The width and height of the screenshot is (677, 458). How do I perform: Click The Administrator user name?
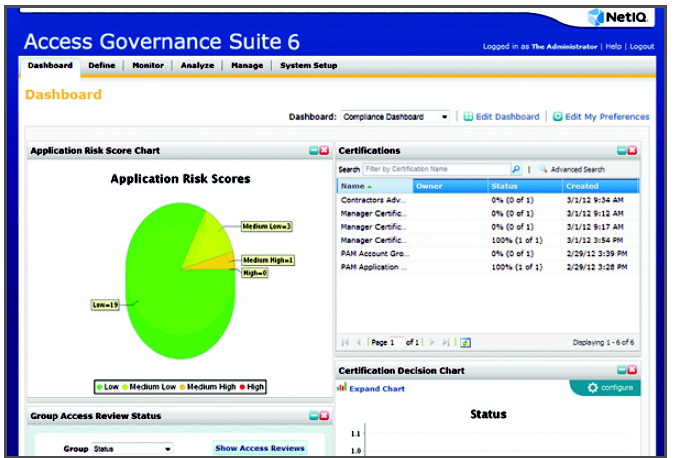(x=564, y=47)
